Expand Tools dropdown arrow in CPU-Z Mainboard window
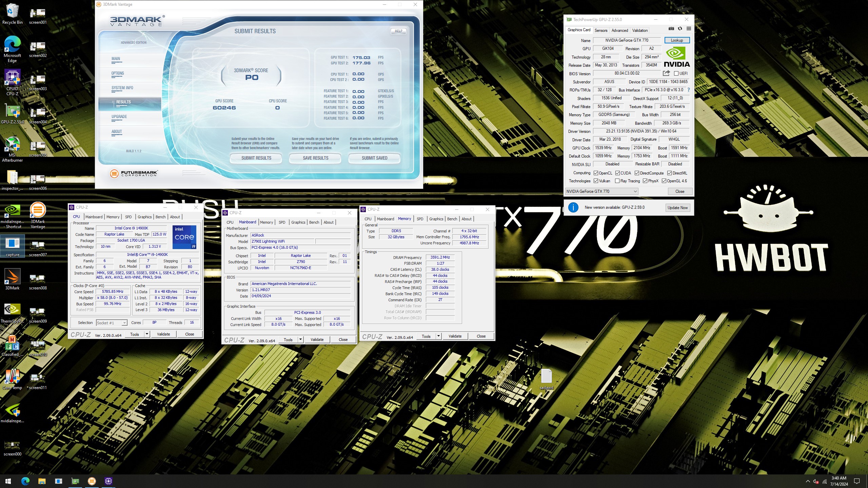The image size is (868, 488). (300, 340)
